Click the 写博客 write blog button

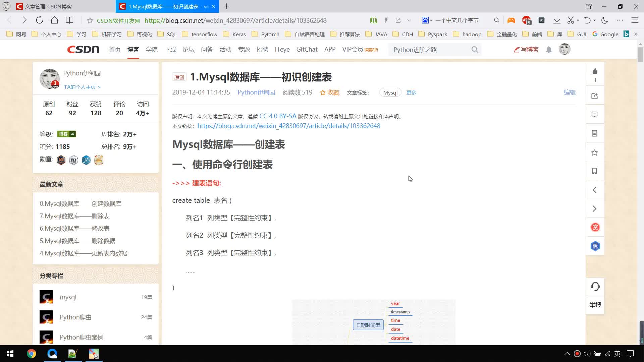526,50
